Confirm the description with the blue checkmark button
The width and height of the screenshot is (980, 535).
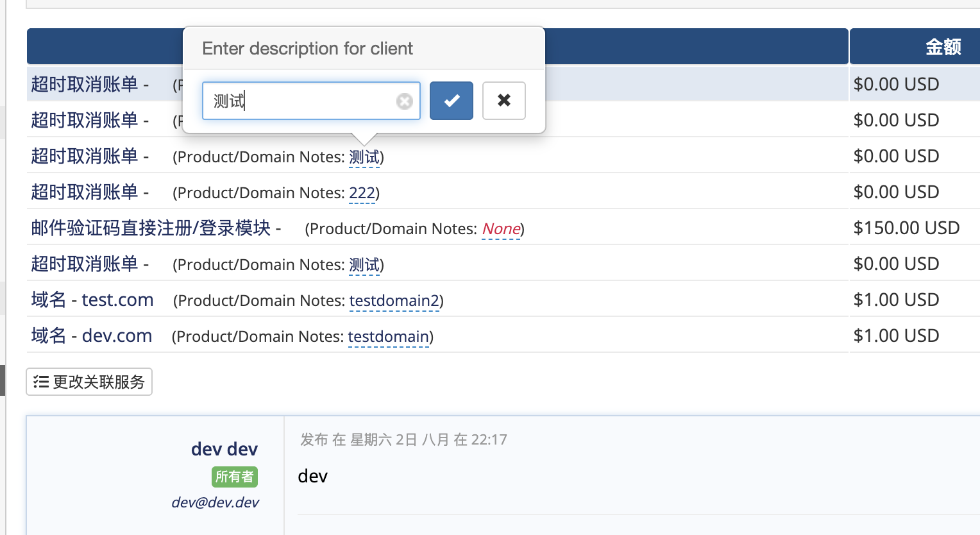(451, 101)
